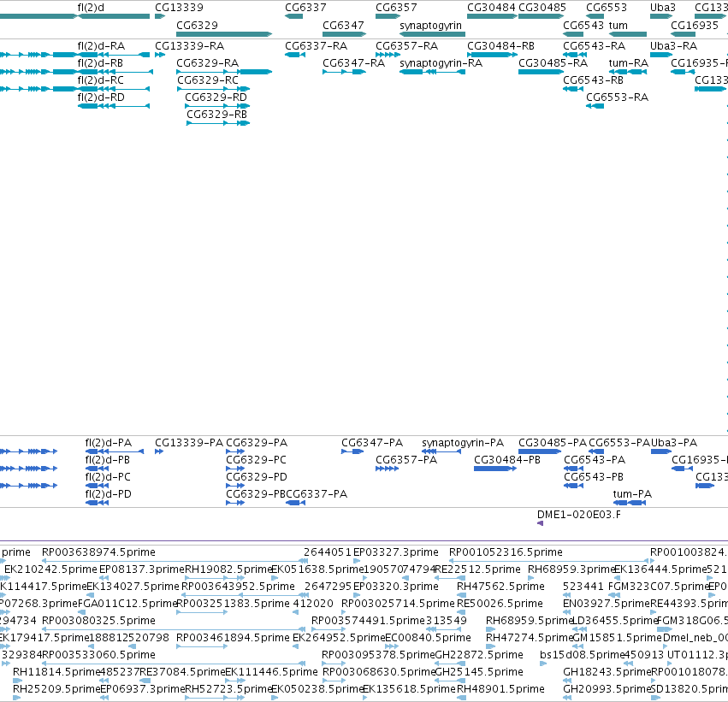Image resolution: width=728 pixels, height=702 pixels.
Task: Click EST label RH48901.5prime
Action: (x=500, y=689)
